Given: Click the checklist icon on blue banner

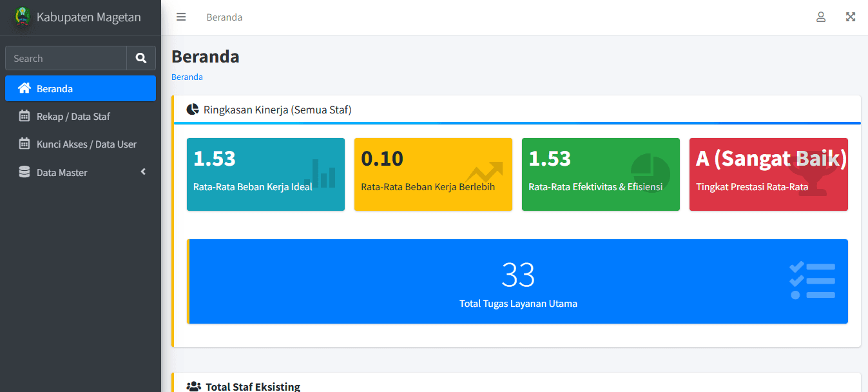Looking at the screenshot, I should (812, 280).
